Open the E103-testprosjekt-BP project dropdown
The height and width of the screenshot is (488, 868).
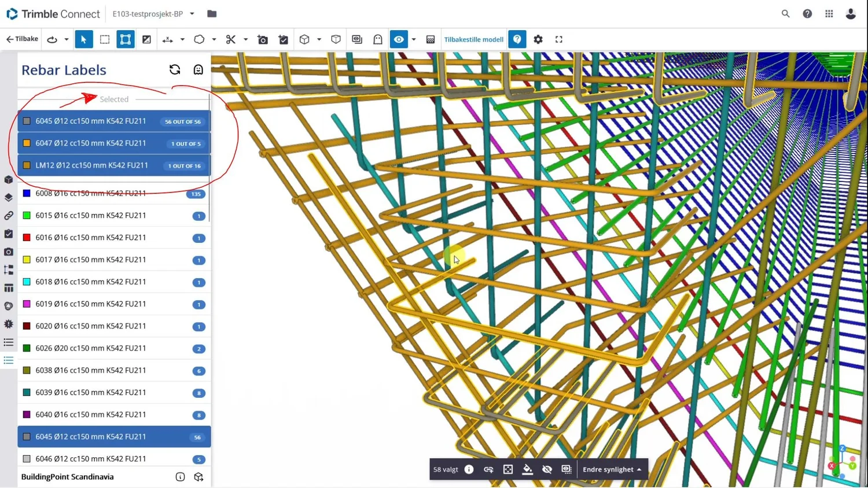tap(193, 14)
